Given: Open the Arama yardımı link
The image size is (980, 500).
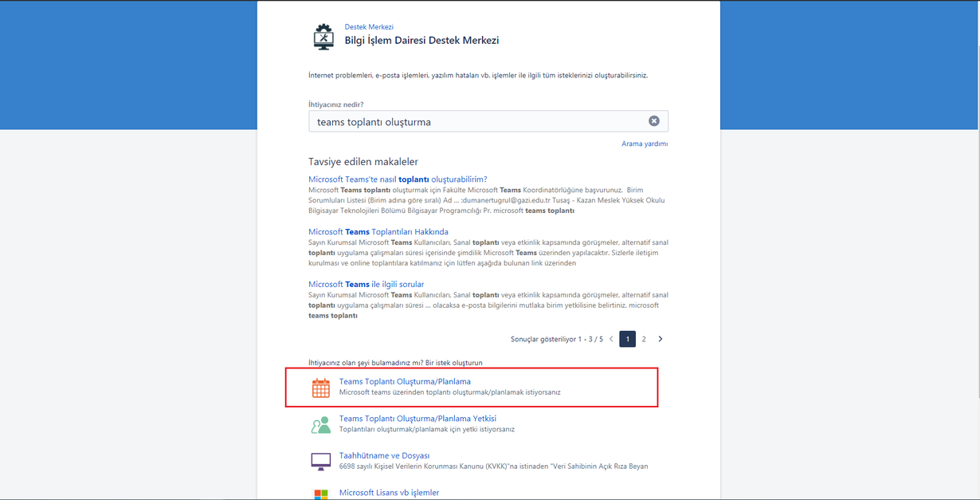Looking at the screenshot, I should [645, 144].
